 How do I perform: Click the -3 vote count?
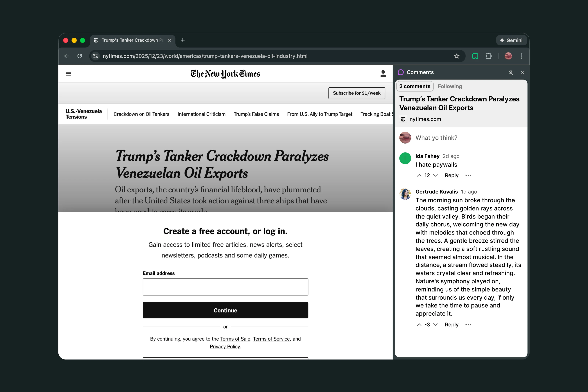click(427, 325)
